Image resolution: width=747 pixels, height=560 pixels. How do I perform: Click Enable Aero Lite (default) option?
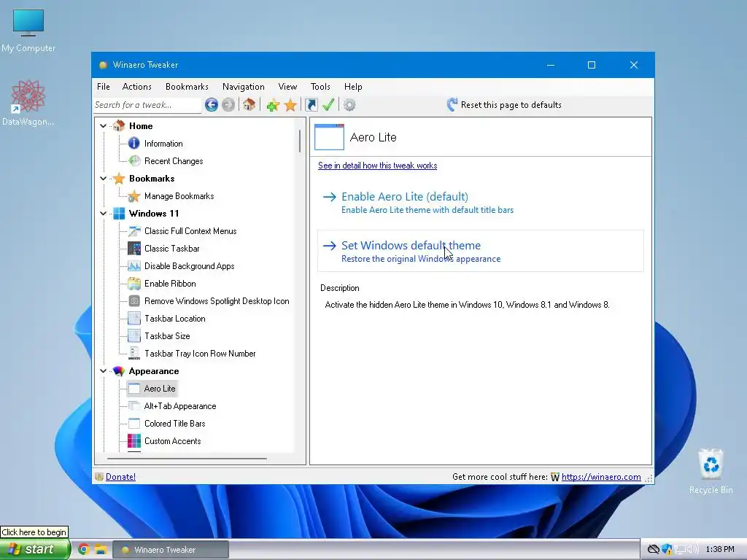pos(481,203)
